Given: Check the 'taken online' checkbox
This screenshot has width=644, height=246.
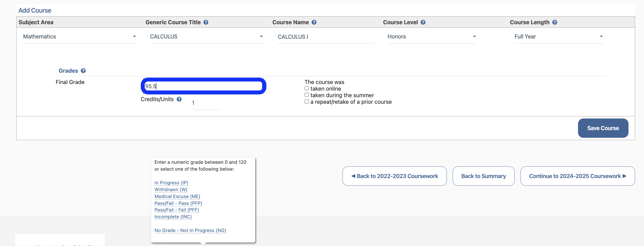Looking at the screenshot, I should [306, 88].
